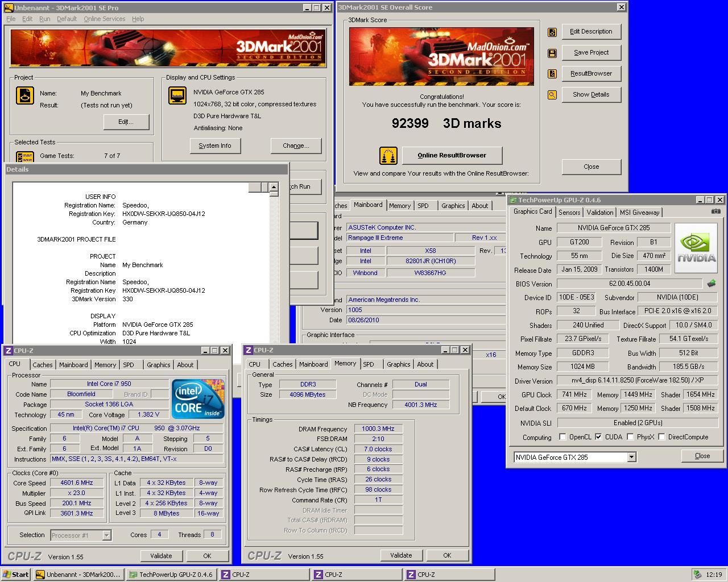The image size is (728, 582).
Task: Click the GPU-Z BIOS save chip icon
Action: pyautogui.click(x=711, y=283)
